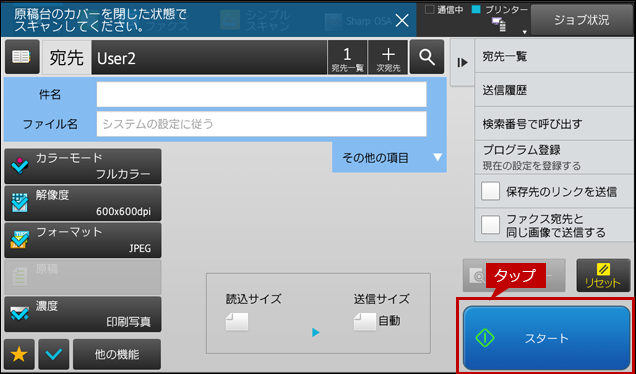Select the User2 destination field

[x=209, y=57]
